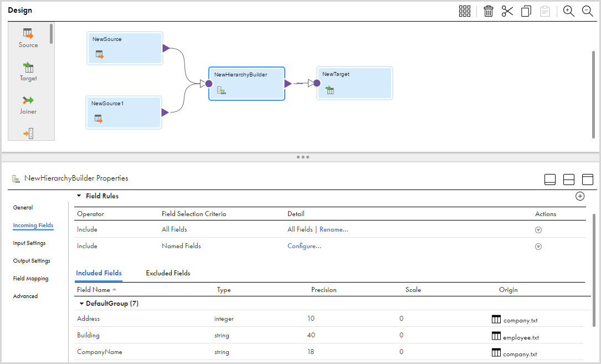The height and width of the screenshot is (364, 601).
Task: Click 'All Fields' selection criteria cell
Action: 174,229
